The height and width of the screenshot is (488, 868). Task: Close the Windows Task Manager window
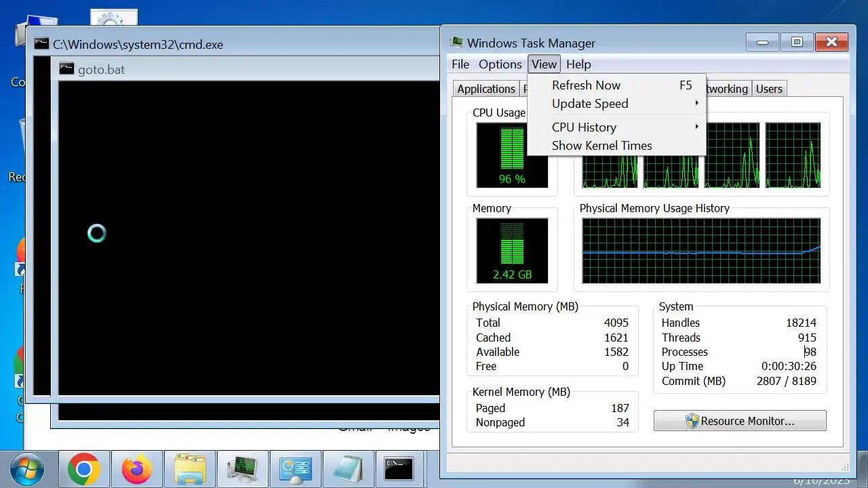click(x=832, y=42)
